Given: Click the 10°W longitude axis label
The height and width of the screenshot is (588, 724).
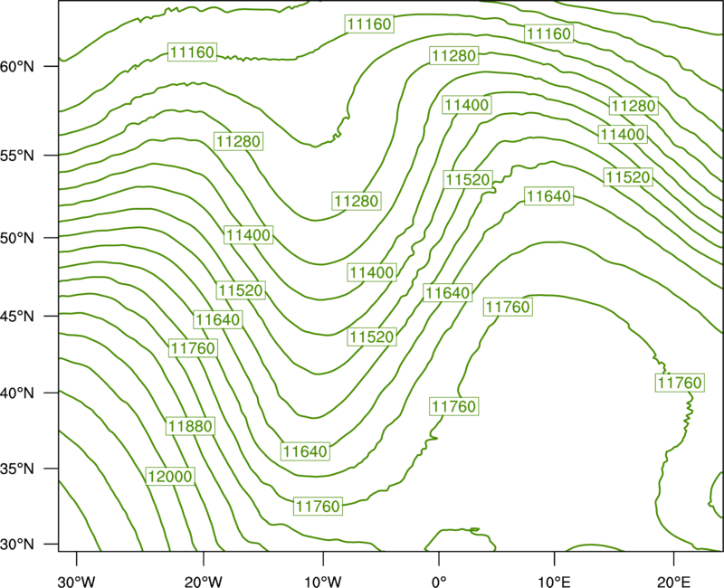Looking at the screenshot, I should (322, 581).
